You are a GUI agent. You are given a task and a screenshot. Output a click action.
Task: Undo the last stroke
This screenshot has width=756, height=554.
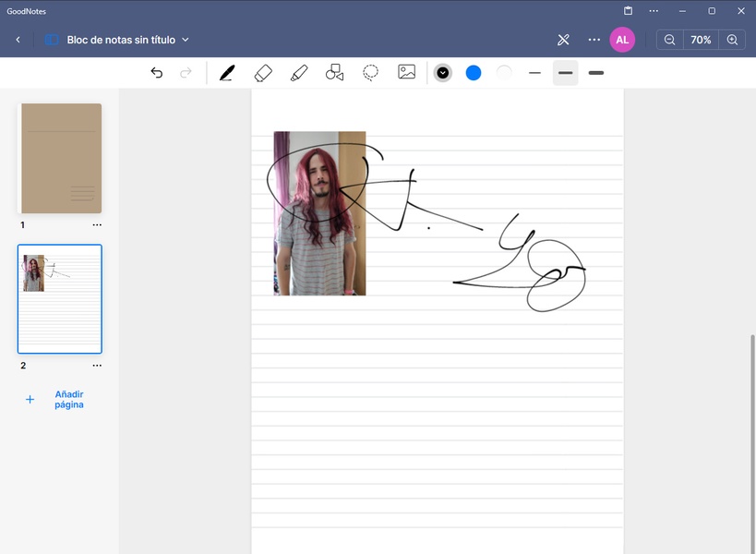pos(157,73)
